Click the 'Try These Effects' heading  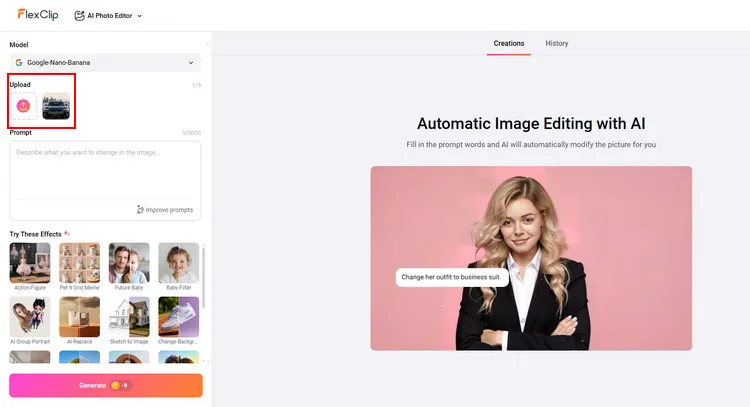click(x=35, y=234)
